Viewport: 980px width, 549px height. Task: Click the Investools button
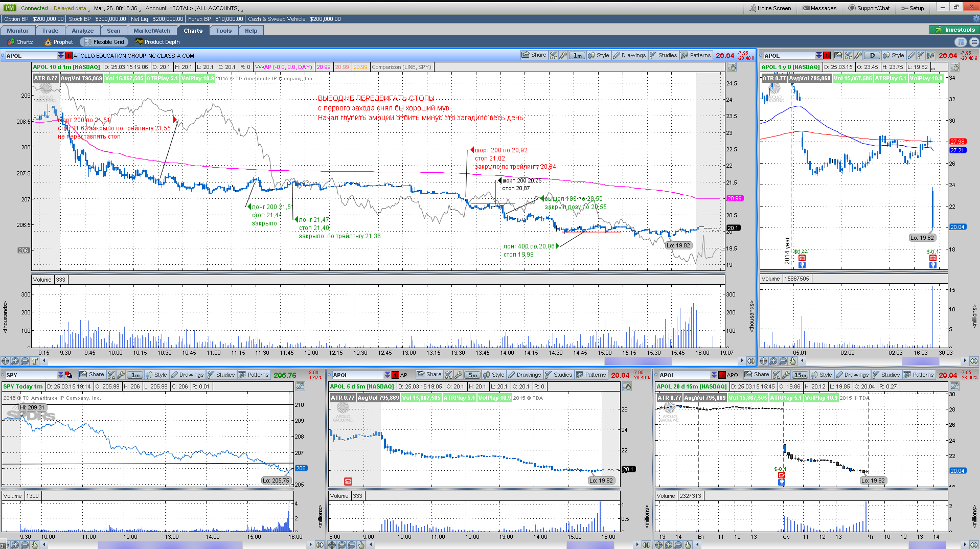954,30
